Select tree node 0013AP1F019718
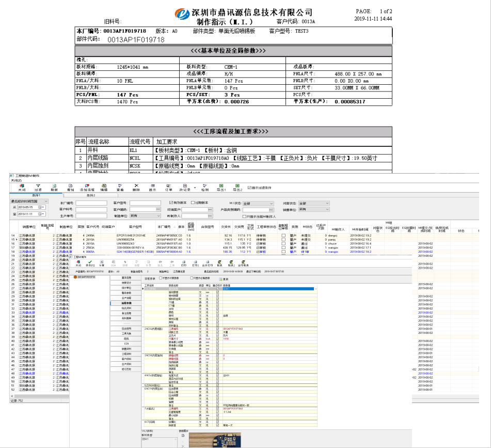Image resolution: width=491 pixels, height=448 pixels. pyautogui.click(x=86, y=277)
